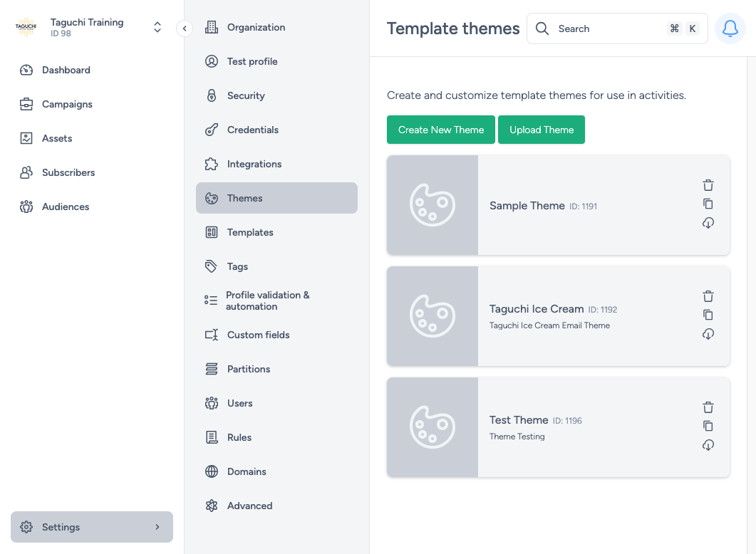756x554 pixels.
Task: Open Tags settings
Action: [x=276, y=266]
